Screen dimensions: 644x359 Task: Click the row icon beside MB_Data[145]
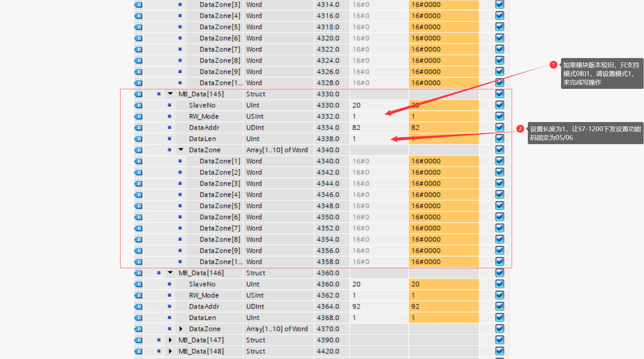138,94
